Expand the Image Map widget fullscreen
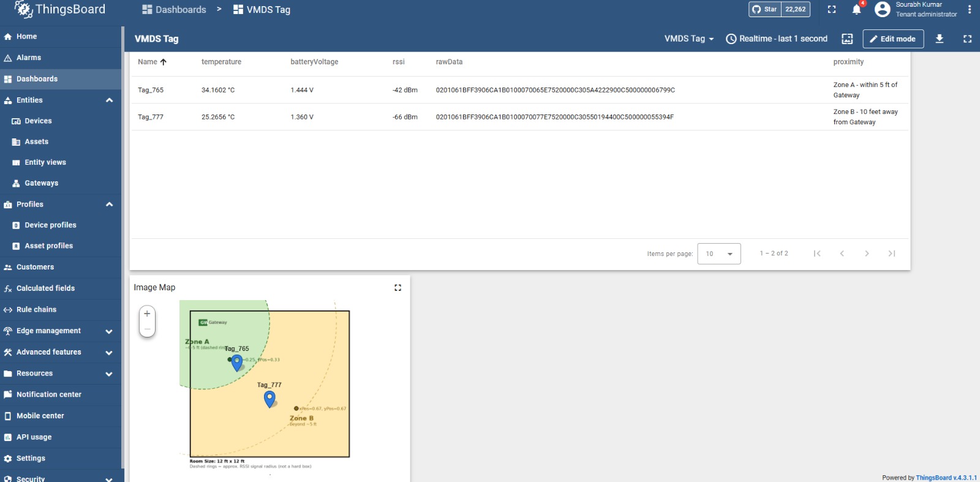Image resolution: width=980 pixels, height=482 pixels. [x=398, y=287]
